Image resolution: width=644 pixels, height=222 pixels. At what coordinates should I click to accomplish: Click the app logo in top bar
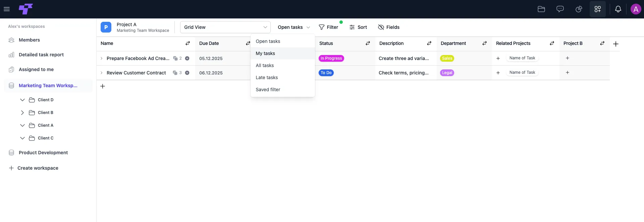click(26, 9)
